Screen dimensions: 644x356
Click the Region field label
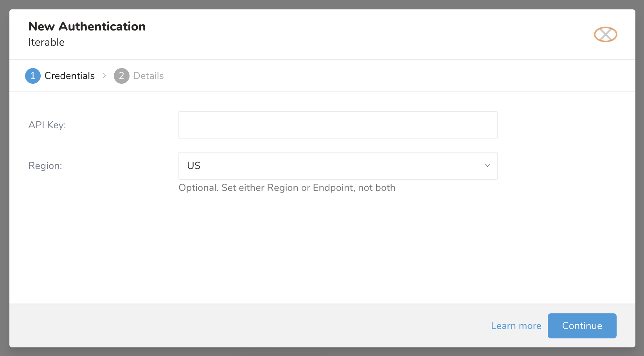coord(45,166)
